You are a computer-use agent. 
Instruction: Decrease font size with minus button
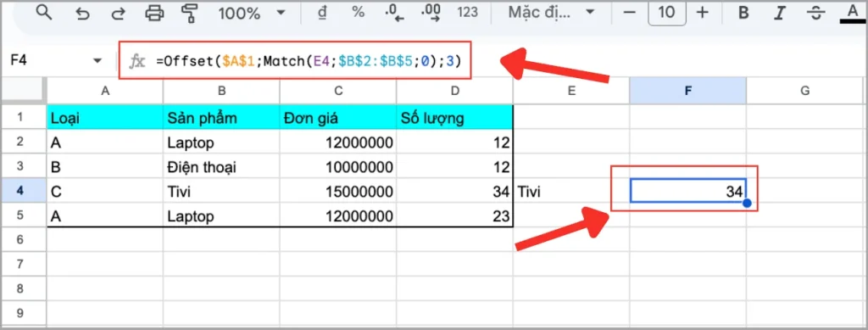630,13
